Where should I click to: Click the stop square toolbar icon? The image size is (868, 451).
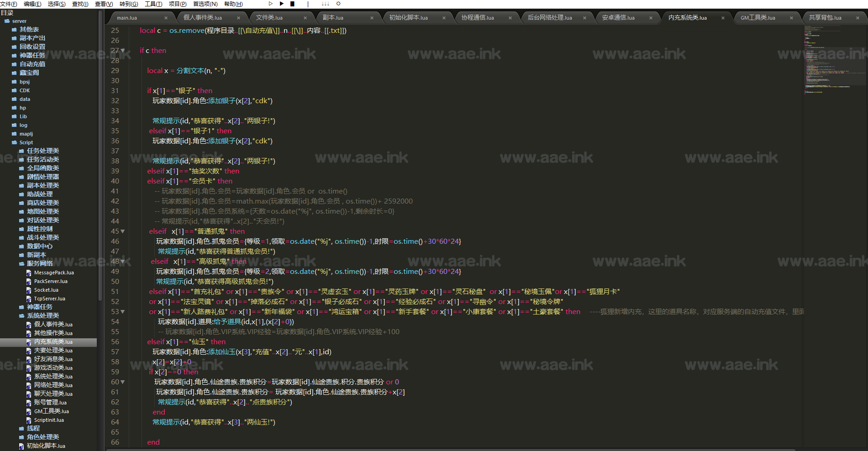293,4
